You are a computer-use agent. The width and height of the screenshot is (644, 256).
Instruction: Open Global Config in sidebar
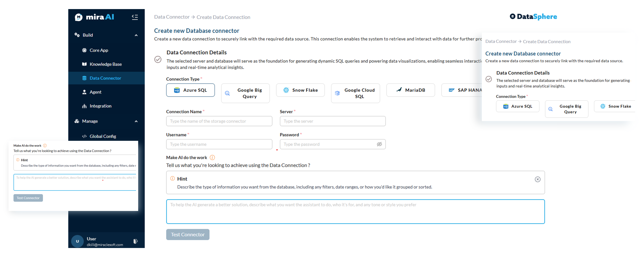(103, 136)
